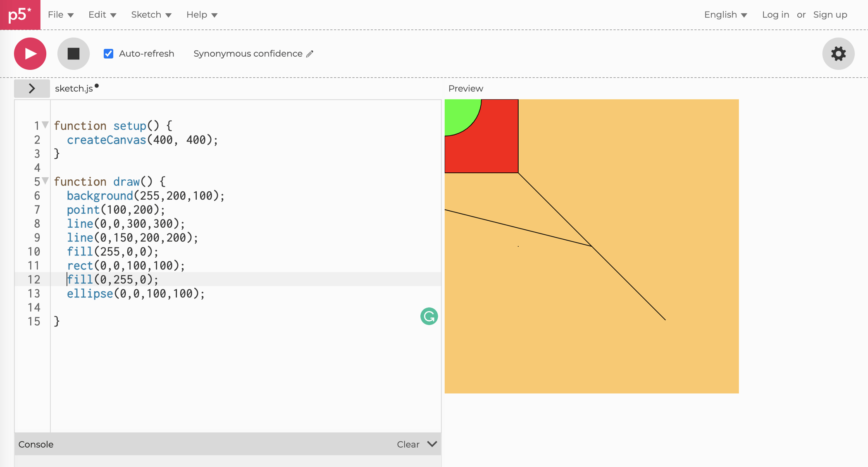Toggle the Auto-refresh checkbox

[109, 54]
